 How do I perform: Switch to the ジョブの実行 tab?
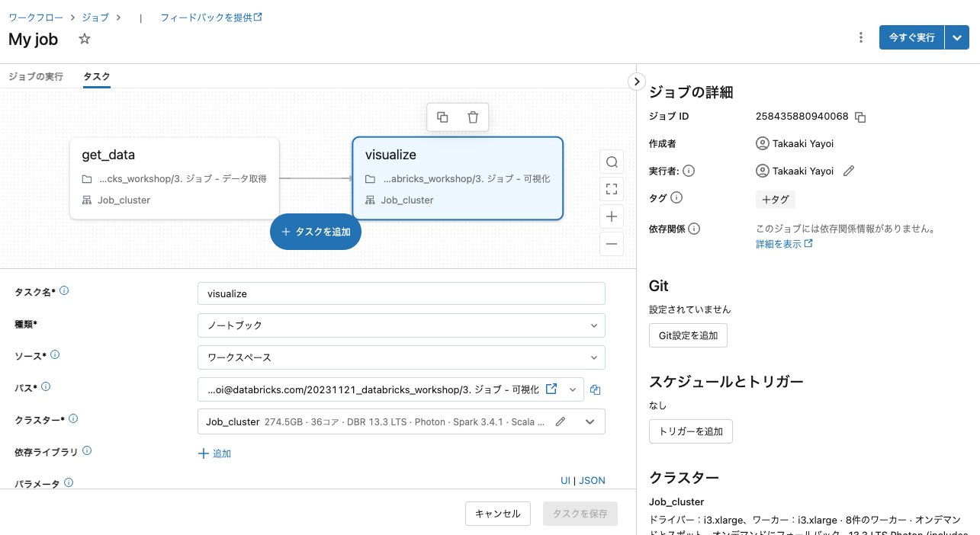[36, 76]
